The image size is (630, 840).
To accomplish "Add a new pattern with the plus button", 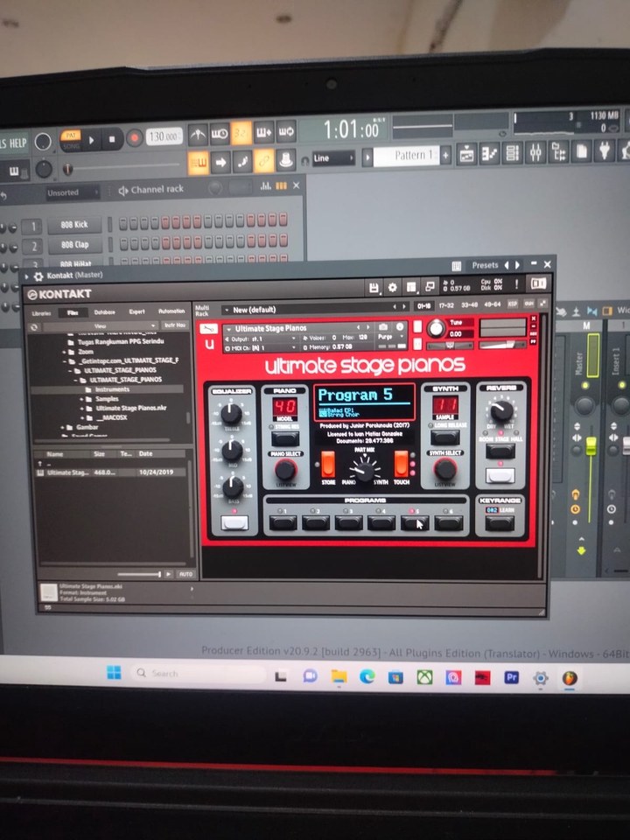I will click(445, 156).
